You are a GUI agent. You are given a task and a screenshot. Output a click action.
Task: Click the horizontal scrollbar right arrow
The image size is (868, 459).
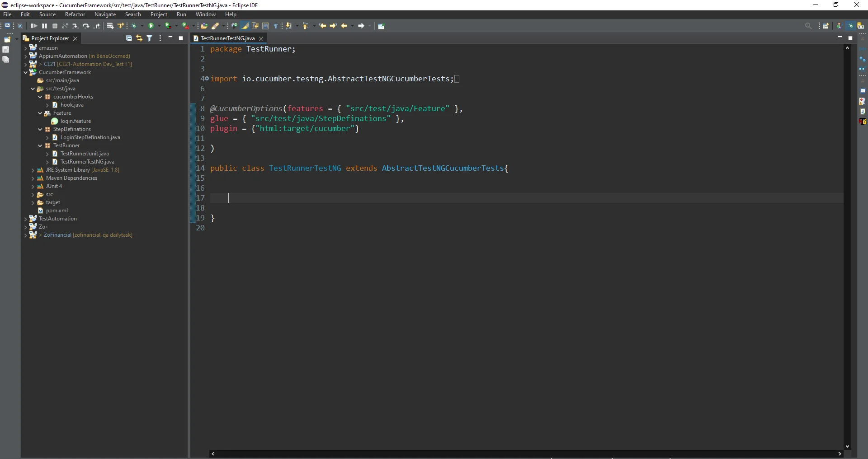point(840,454)
